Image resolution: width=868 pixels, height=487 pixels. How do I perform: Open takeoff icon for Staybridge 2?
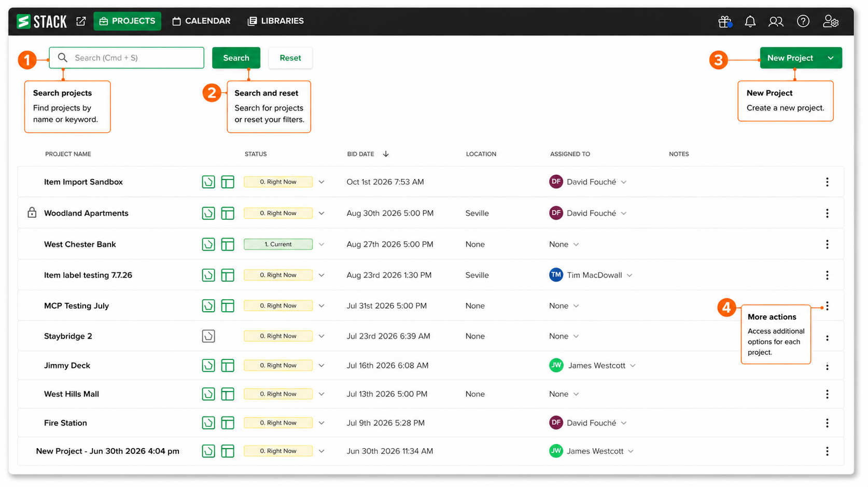(x=208, y=336)
